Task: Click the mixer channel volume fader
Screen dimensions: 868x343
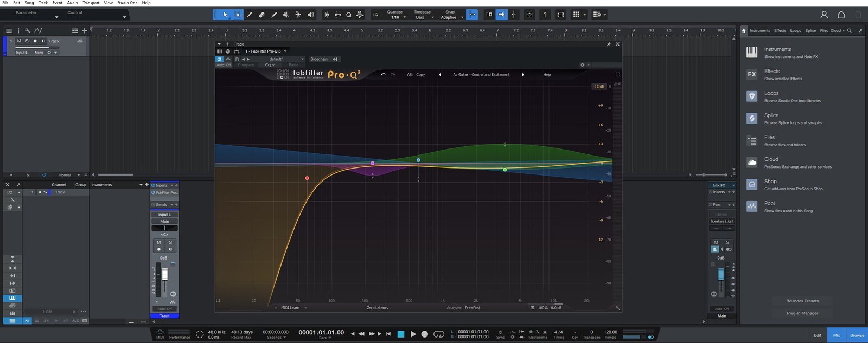Action: pyautogui.click(x=165, y=275)
